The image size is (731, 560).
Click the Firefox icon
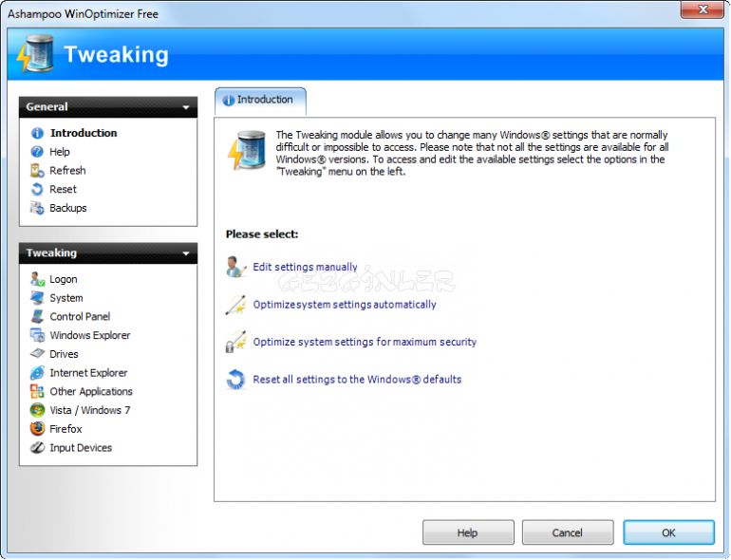click(37, 428)
